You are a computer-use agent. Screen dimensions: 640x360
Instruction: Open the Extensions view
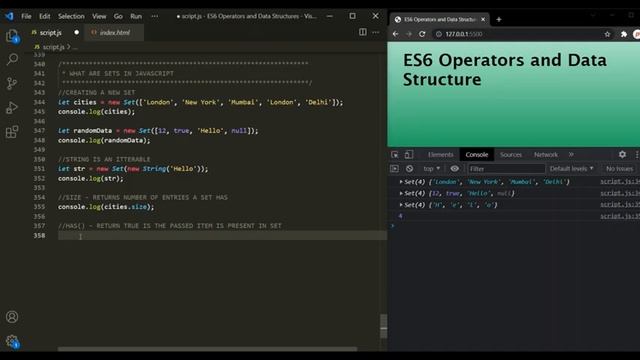(12, 132)
